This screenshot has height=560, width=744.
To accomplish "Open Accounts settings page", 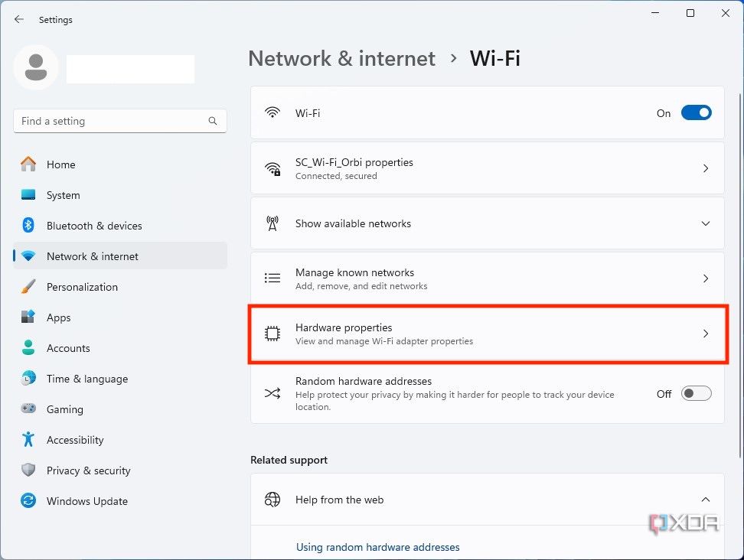I will [x=120, y=348].
